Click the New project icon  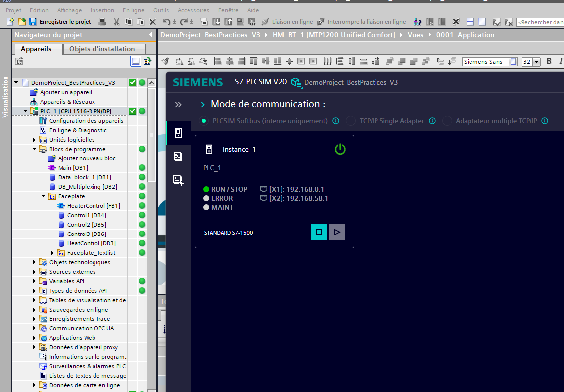pos(11,22)
